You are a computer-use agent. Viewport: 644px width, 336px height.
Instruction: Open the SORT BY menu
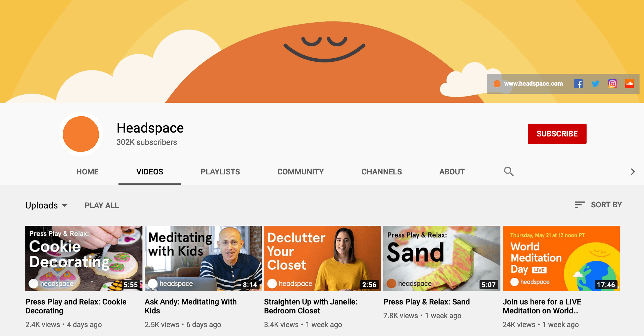click(x=606, y=205)
